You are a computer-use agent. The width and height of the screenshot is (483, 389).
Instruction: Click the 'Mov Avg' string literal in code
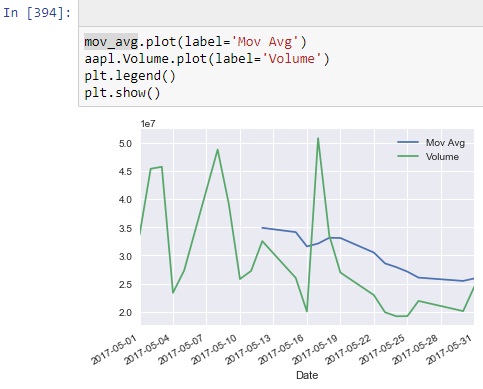265,42
